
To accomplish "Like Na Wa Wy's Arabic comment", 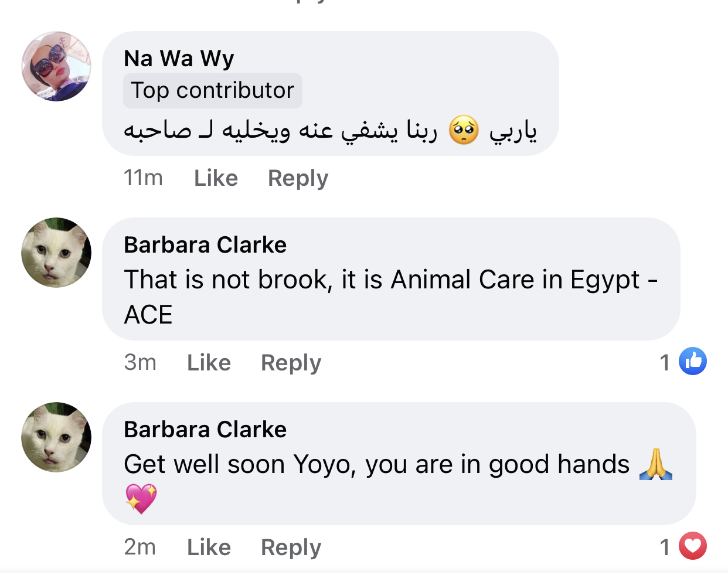I will click(216, 178).
